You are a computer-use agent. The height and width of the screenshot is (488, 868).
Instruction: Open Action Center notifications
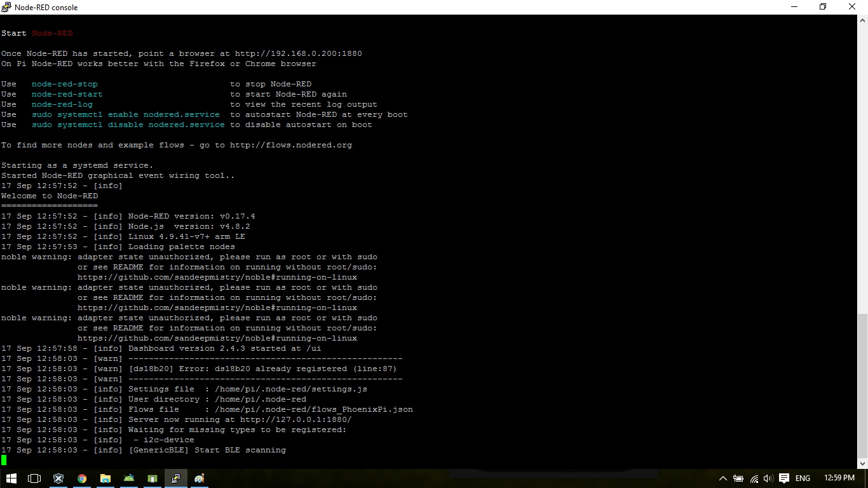(783, 478)
